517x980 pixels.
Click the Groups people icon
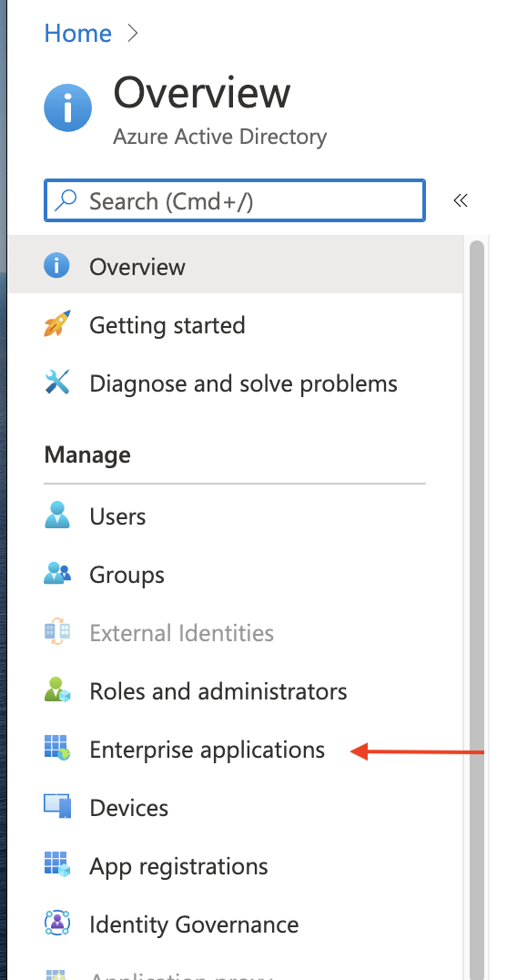click(x=56, y=573)
